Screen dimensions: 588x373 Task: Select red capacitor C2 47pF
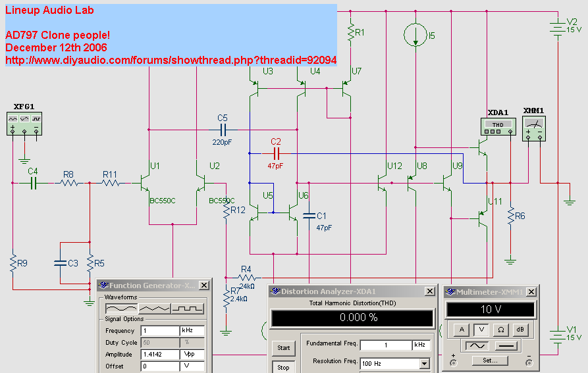276,153
